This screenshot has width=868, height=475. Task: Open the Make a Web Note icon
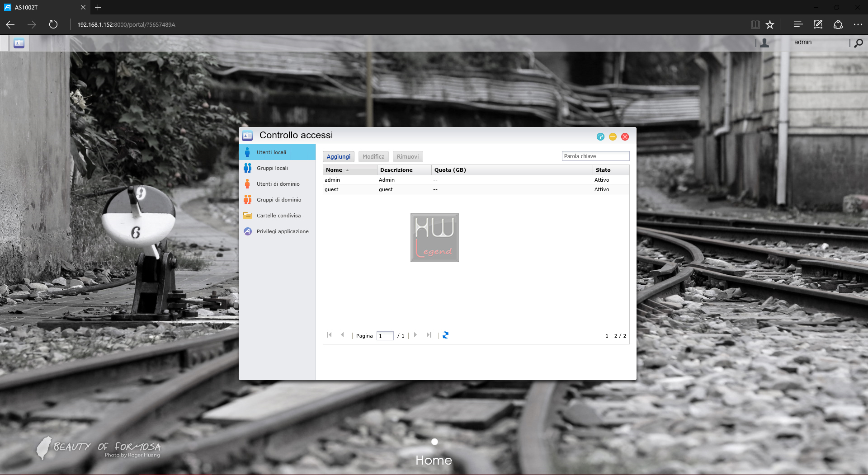[x=818, y=24]
